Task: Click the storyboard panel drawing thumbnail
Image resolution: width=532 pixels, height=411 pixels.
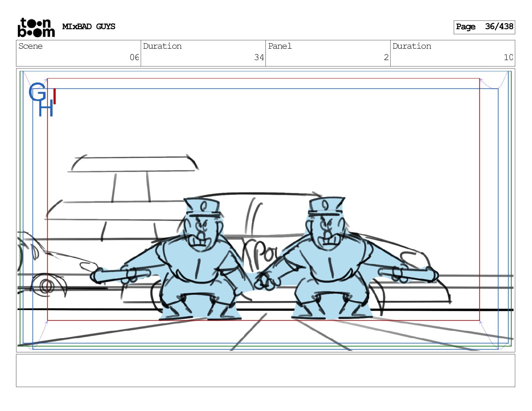Action: pyautogui.click(x=265, y=210)
